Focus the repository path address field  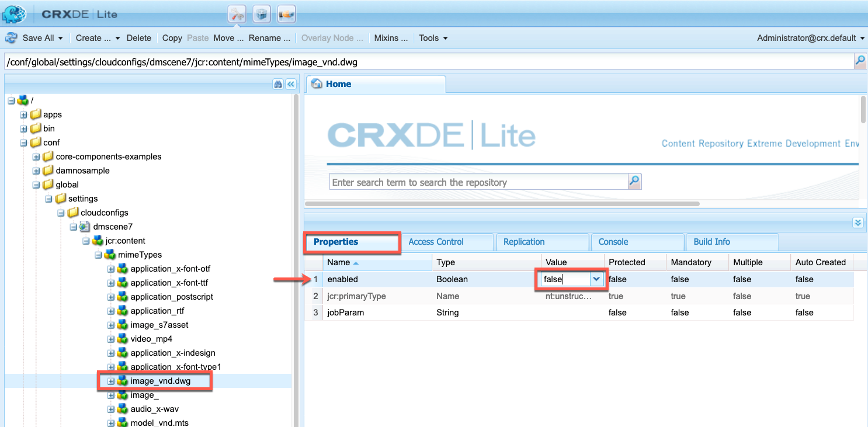tap(429, 61)
